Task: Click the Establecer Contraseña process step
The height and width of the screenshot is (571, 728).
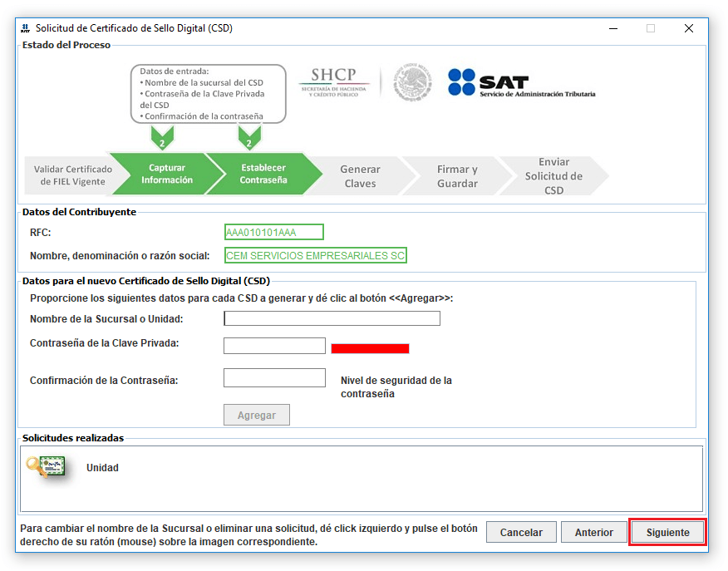Action: 263,174
